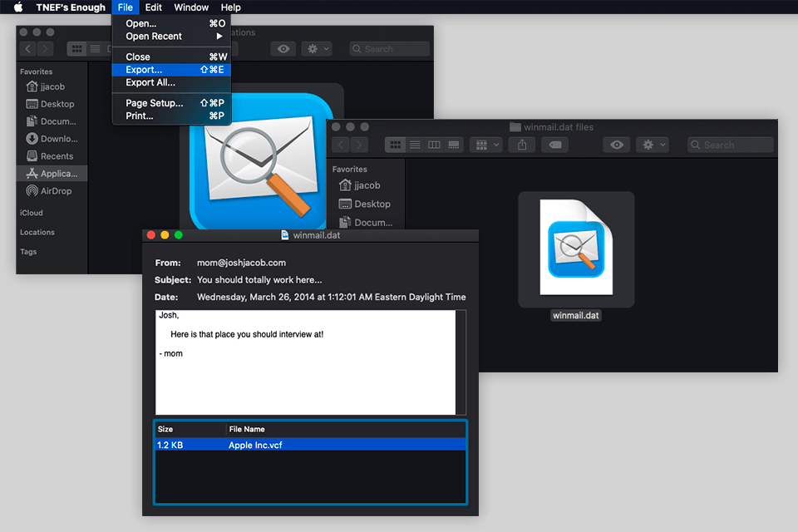Open Desktop in Applications window sidebar

pos(52,104)
